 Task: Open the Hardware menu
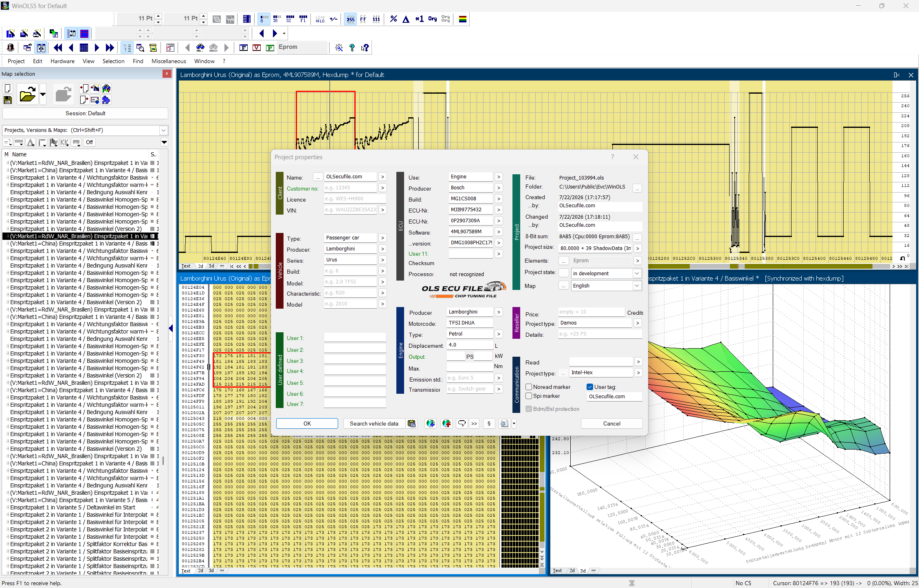62,61
